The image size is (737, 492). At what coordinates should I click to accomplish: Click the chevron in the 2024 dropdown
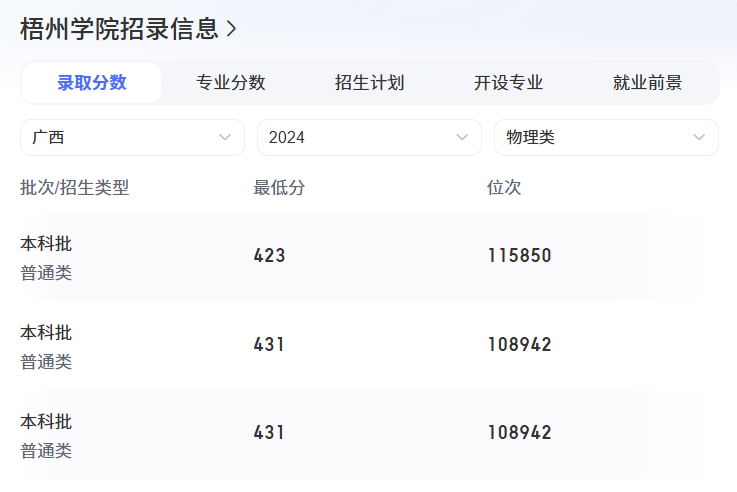coord(462,137)
